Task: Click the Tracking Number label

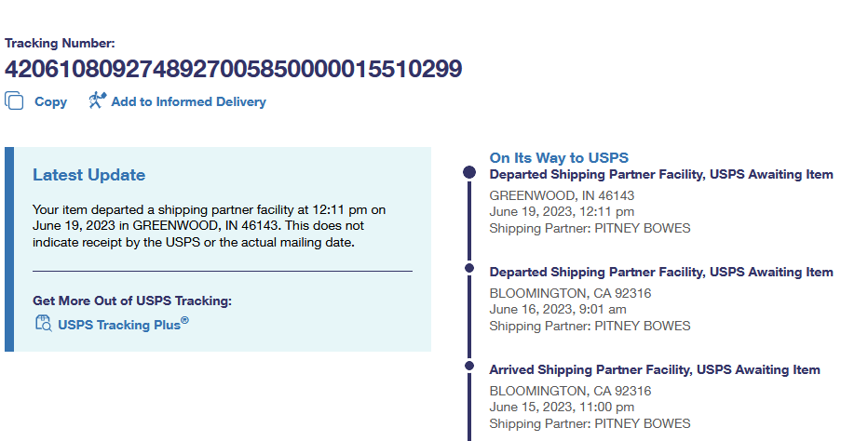Action: click(60, 43)
